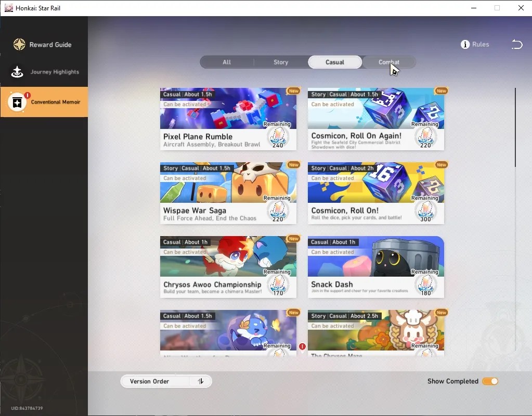Image resolution: width=532 pixels, height=416 pixels.
Task: Switch to the Combat tab
Action: point(389,62)
